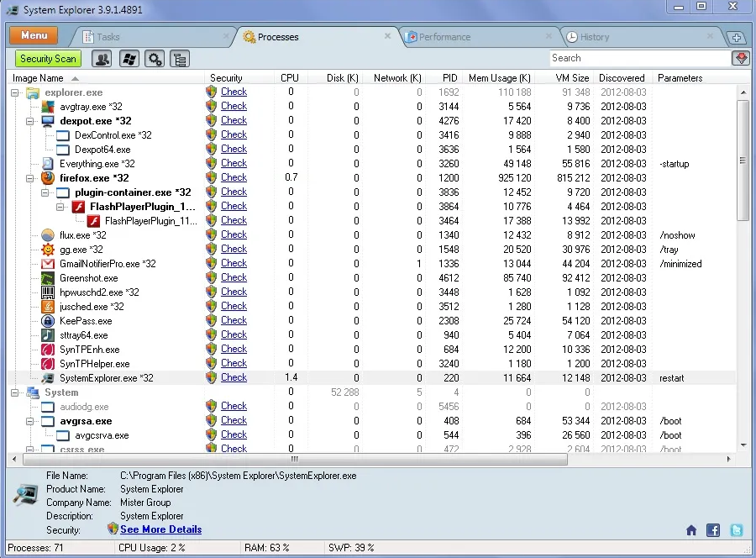Screen dimensions: 756x558
Task: Click the jusched.exe Java icon
Action: click(x=48, y=306)
